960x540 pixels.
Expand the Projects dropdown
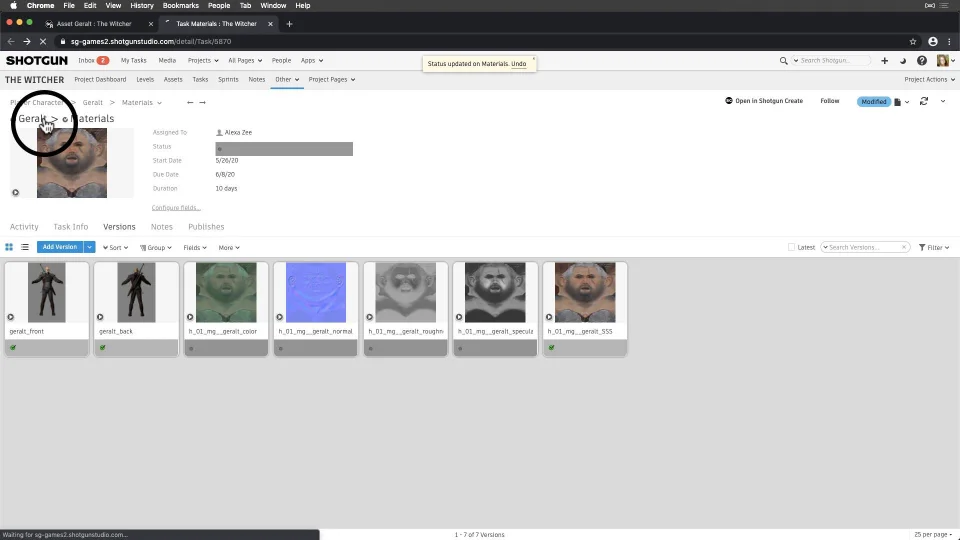coord(203,61)
